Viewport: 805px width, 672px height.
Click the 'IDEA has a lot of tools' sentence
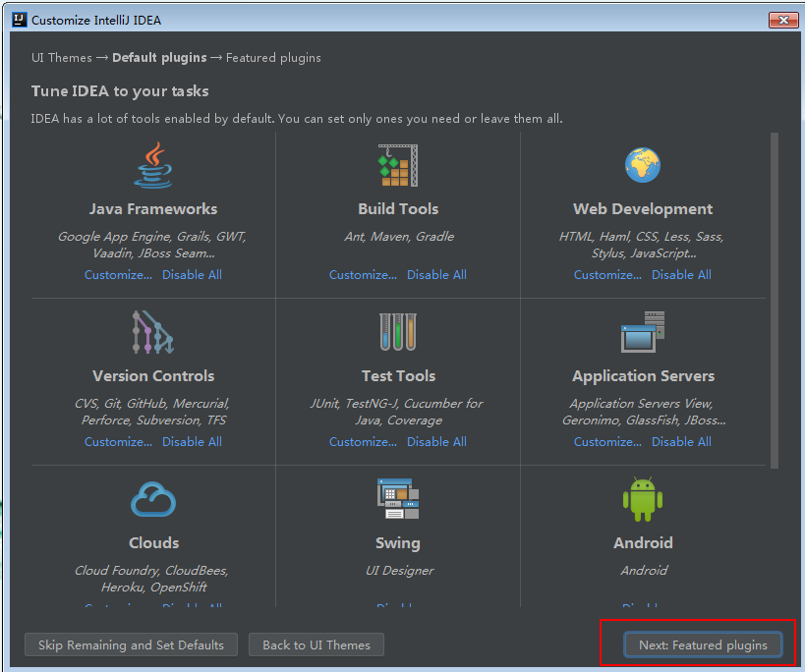click(297, 119)
